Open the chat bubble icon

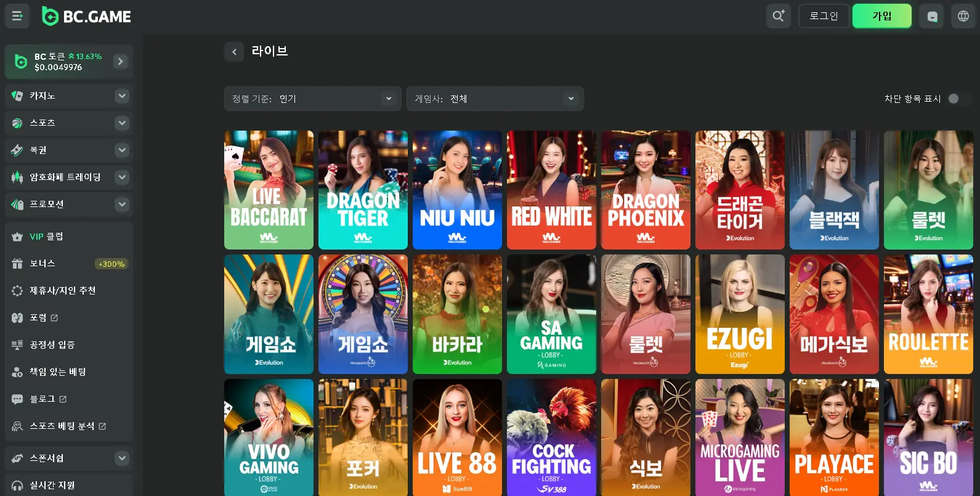coord(932,16)
